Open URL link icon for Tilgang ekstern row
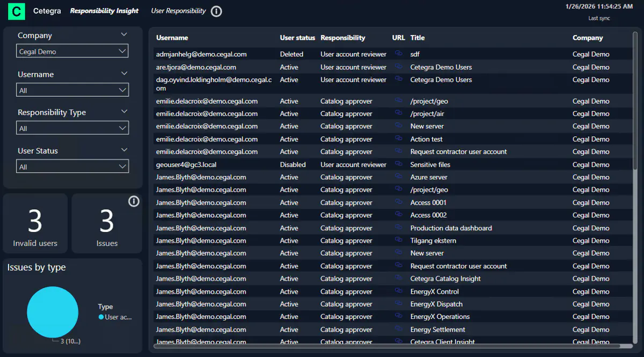Image resolution: width=644 pixels, height=357 pixels. (399, 240)
